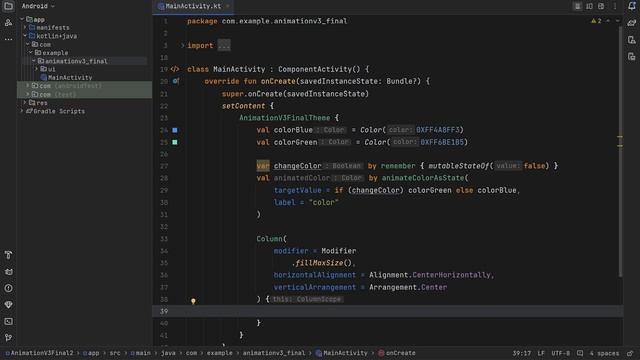Expand Gradle Scripts node
Image resolution: width=640 pixels, height=360 pixels.
coord(22,111)
